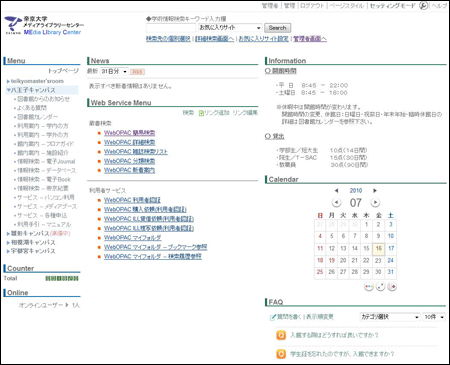Open the 10件 FAQ count dropdown
Screen dimensions: 450x365
coord(434,317)
